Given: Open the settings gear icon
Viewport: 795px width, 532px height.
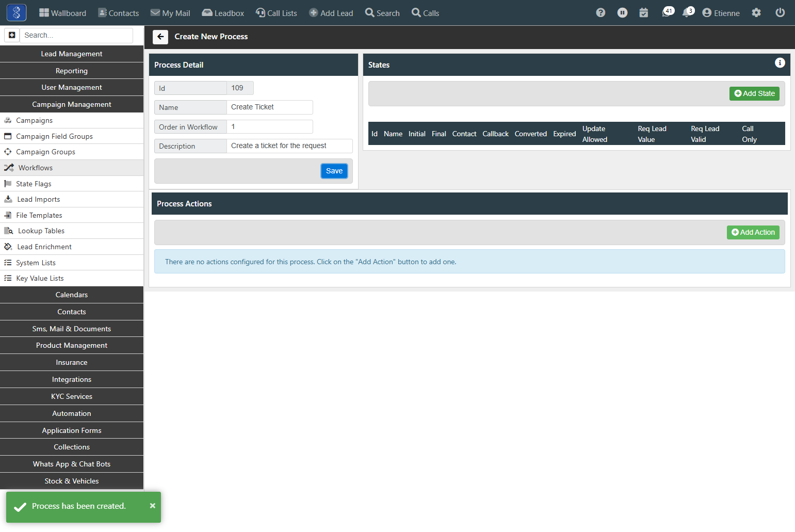Looking at the screenshot, I should coord(756,13).
